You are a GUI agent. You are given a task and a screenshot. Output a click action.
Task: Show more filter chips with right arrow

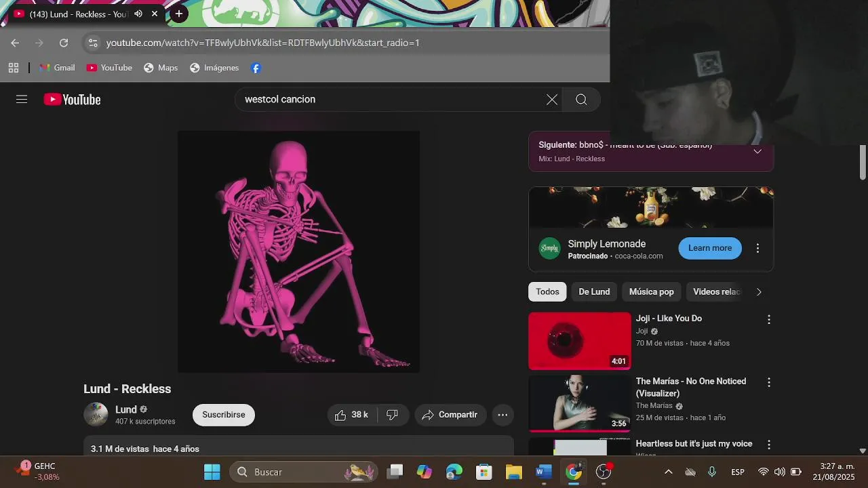[x=759, y=291]
